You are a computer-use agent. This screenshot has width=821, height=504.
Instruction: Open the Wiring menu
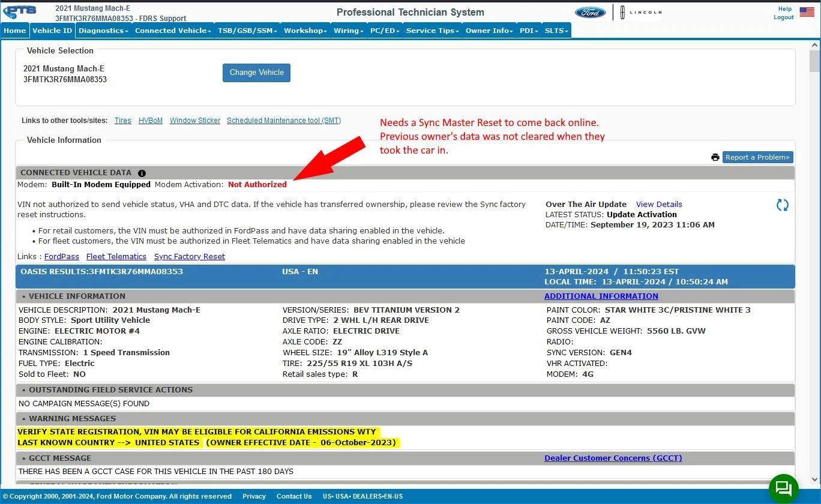pos(349,31)
